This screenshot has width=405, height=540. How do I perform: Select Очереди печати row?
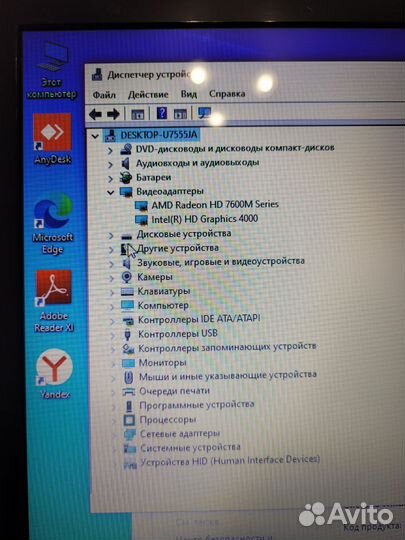point(174,391)
